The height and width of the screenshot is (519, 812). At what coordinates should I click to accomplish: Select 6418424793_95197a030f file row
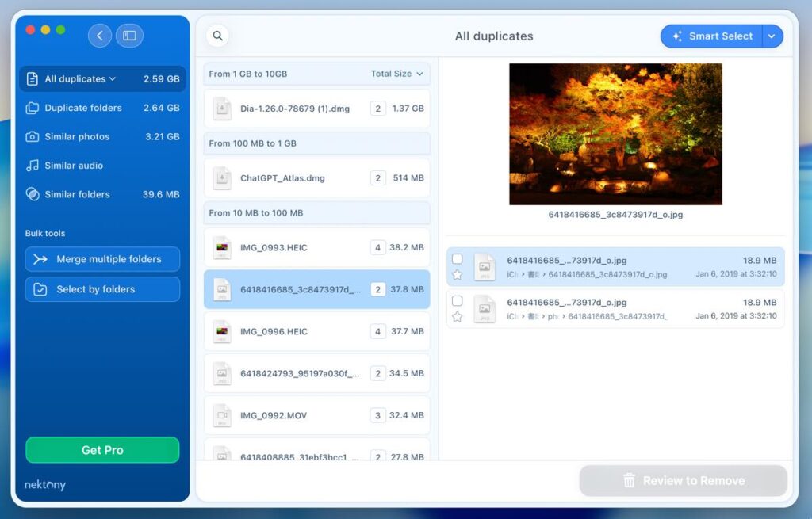317,373
